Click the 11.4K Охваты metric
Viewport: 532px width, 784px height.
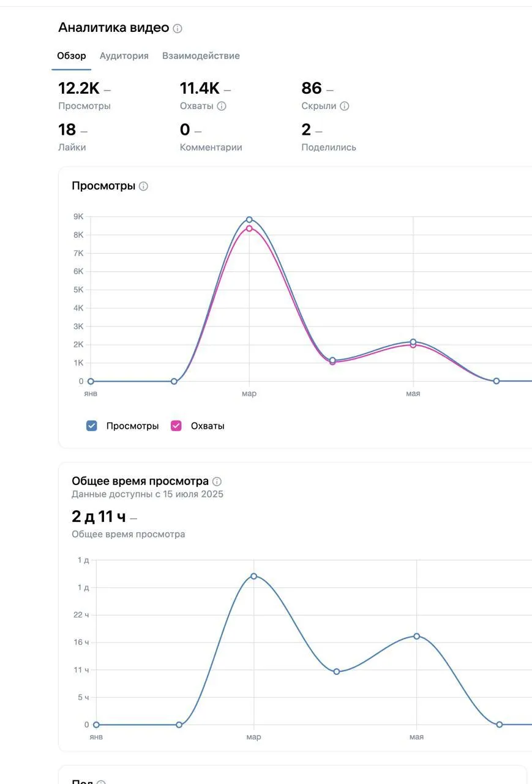(205, 96)
